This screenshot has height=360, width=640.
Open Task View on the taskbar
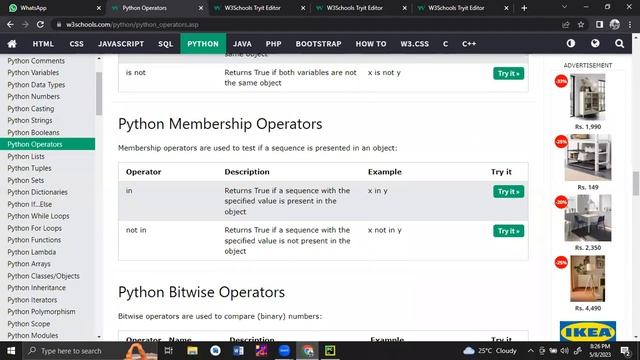click(168, 351)
